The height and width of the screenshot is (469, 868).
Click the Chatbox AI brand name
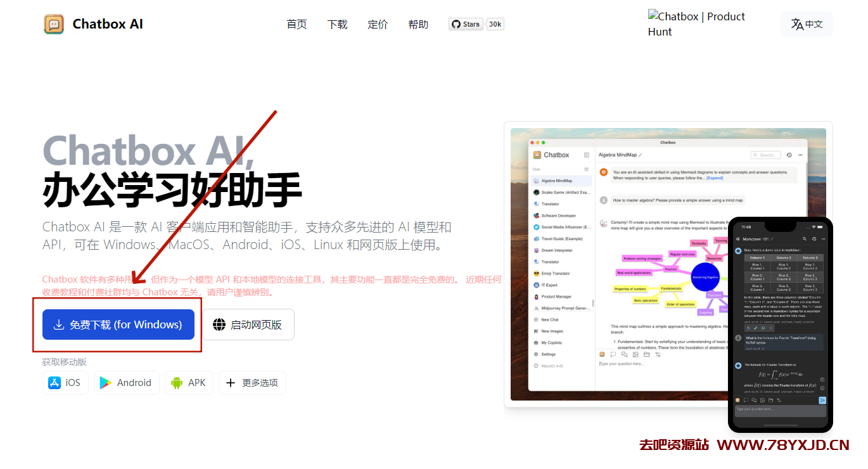pyautogui.click(x=108, y=24)
